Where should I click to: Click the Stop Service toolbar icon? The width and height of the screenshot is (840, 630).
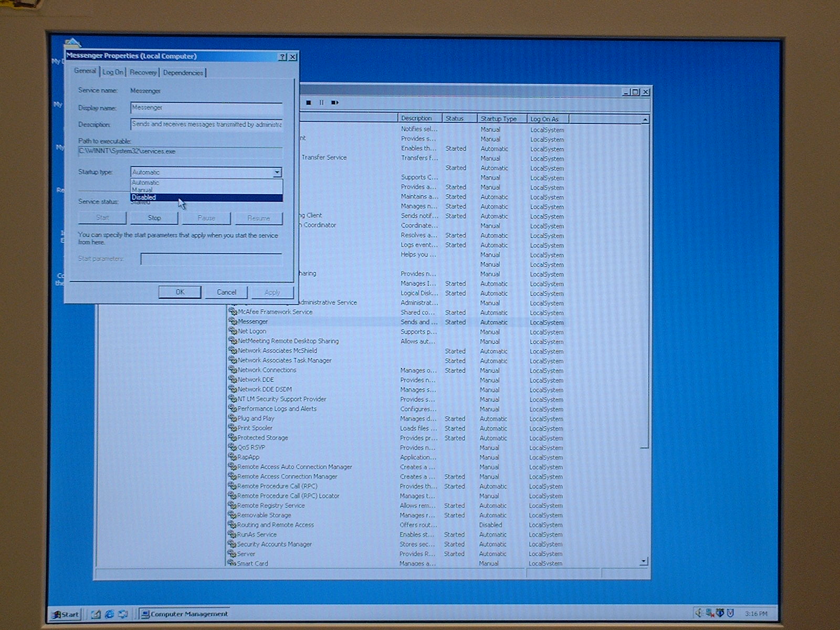(309, 103)
